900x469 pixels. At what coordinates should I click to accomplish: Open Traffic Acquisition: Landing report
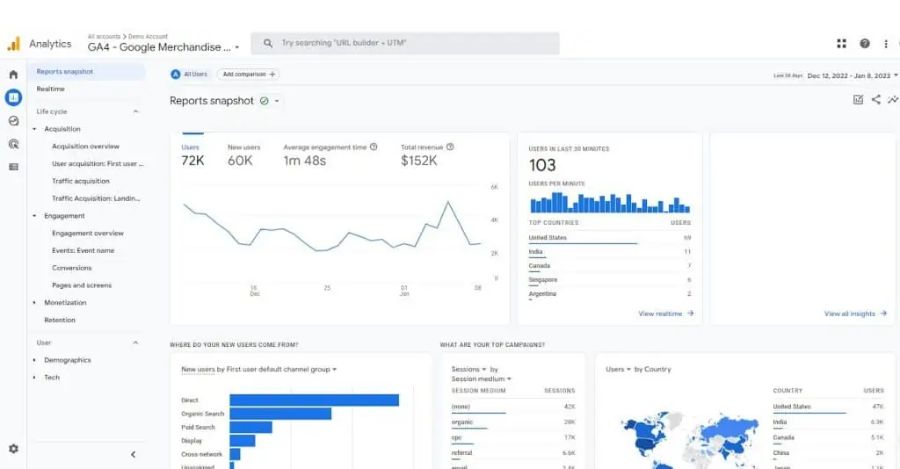tap(96, 198)
